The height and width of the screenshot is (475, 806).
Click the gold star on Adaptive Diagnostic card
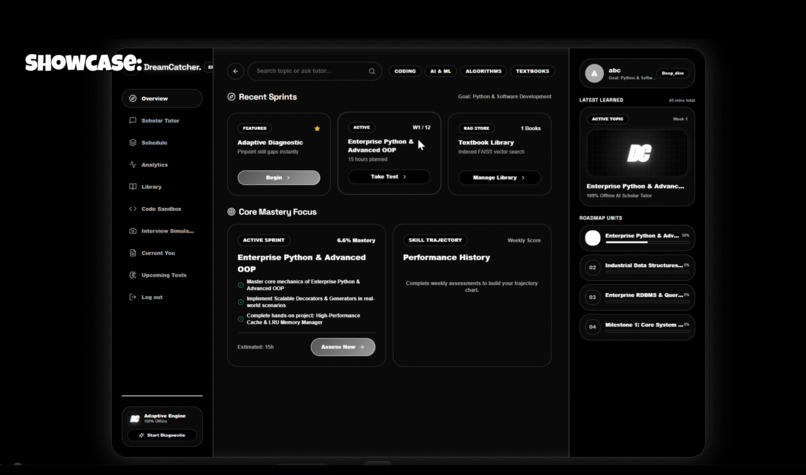317,129
